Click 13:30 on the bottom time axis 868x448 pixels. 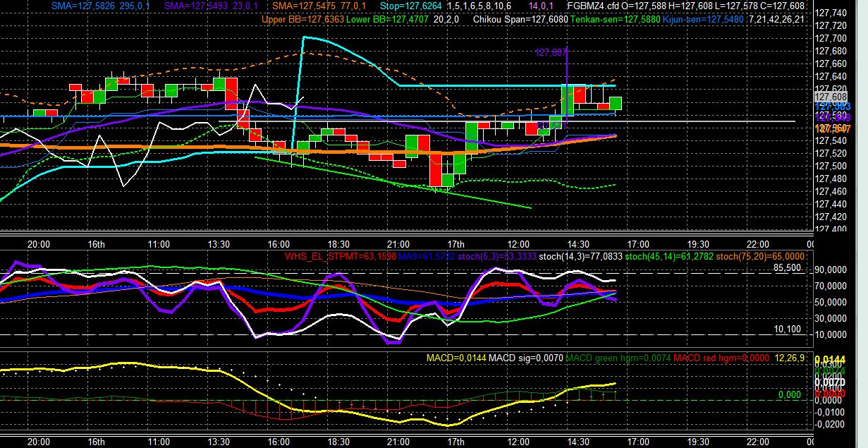click(x=219, y=440)
